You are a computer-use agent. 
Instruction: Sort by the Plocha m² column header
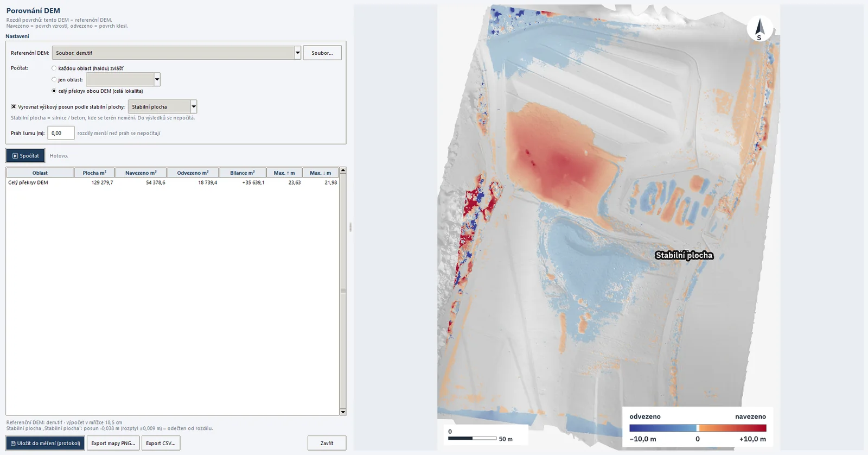(x=94, y=173)
